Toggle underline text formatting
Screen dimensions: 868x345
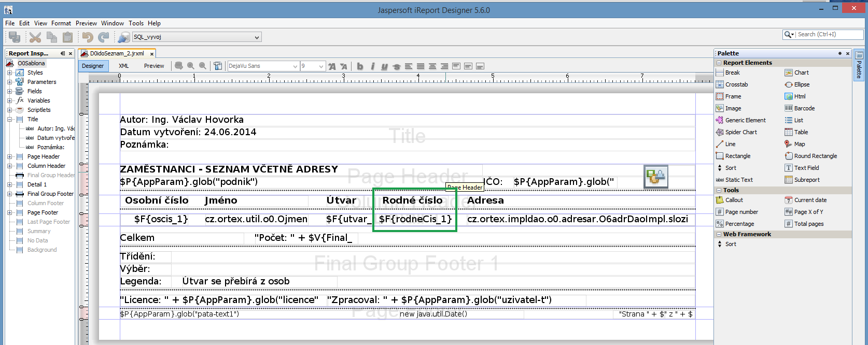pyautogui.click(x=384, y=66)
